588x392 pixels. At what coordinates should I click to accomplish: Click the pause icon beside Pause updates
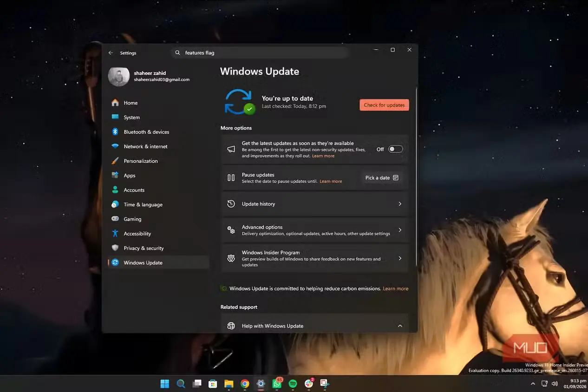click(x=231, y=178)
